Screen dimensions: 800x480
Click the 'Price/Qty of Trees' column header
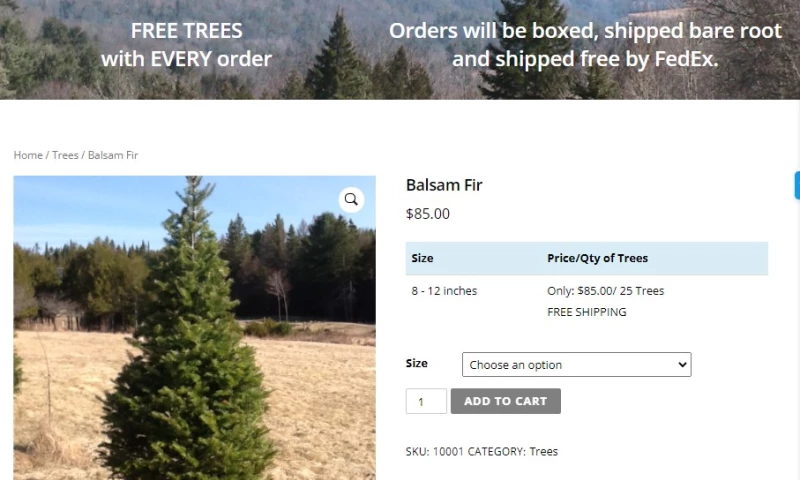597,258
